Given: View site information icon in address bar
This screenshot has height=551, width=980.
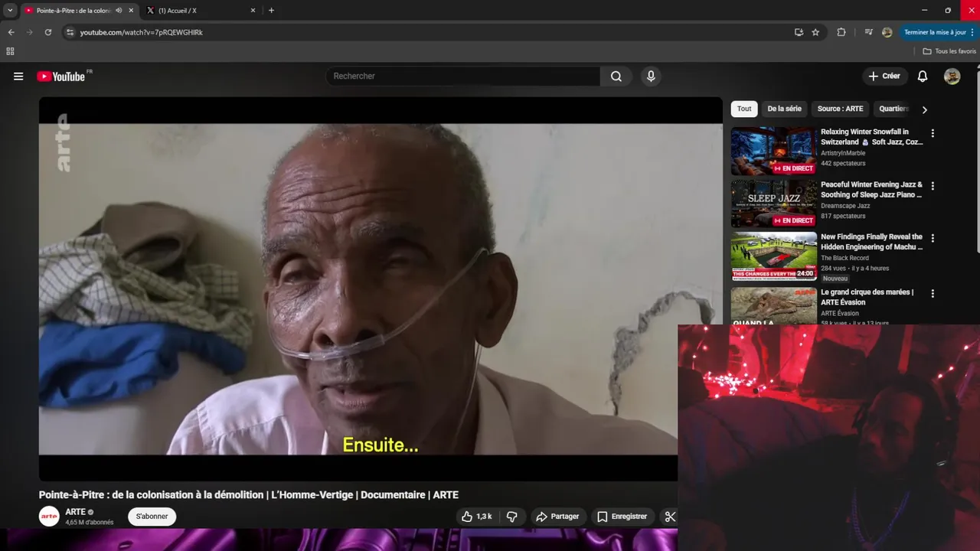Looking at the screenshot, I should [70, 32].
